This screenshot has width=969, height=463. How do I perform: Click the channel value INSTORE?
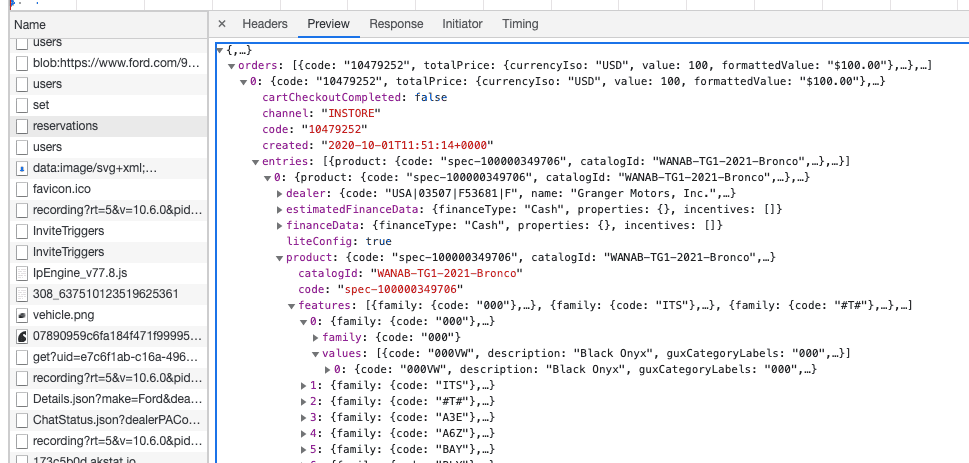349,114
